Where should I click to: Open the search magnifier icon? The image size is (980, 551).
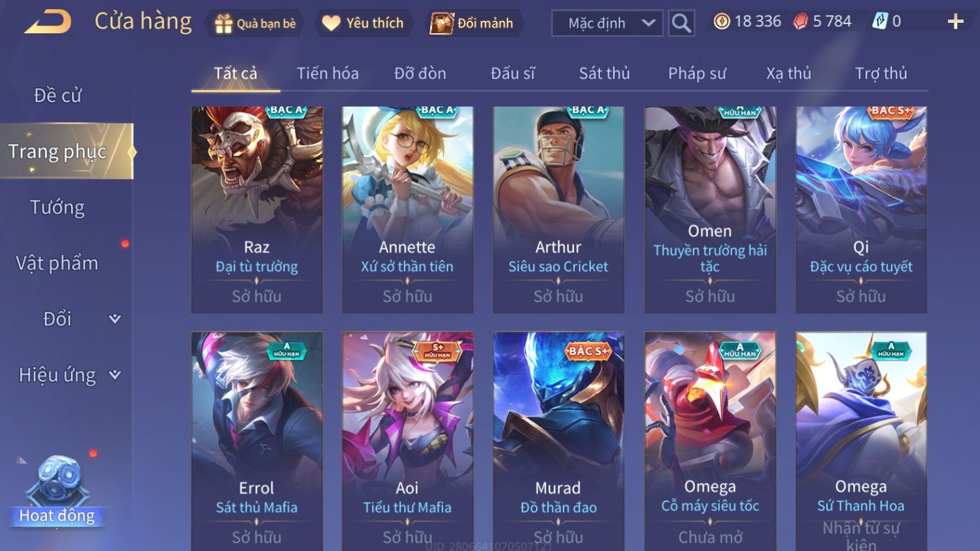(681, 23)
